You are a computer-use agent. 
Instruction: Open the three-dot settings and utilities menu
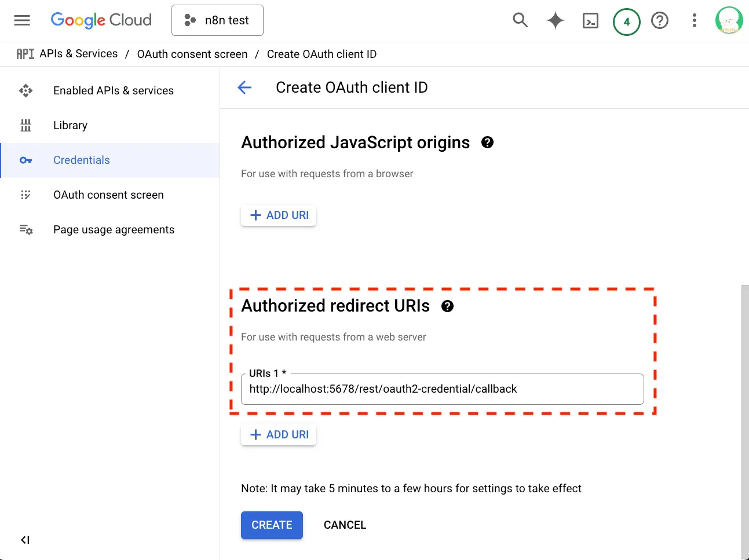point(694,21)
